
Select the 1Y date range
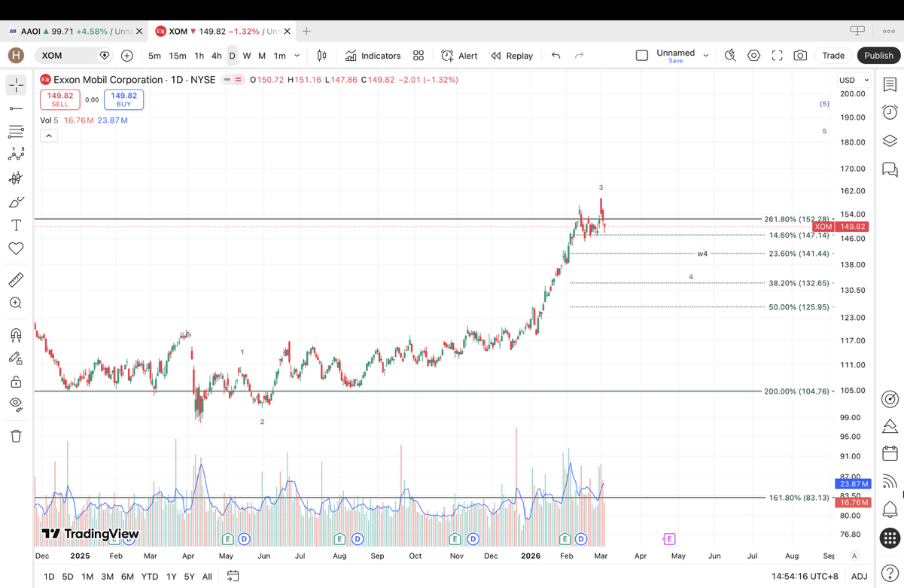171,576
